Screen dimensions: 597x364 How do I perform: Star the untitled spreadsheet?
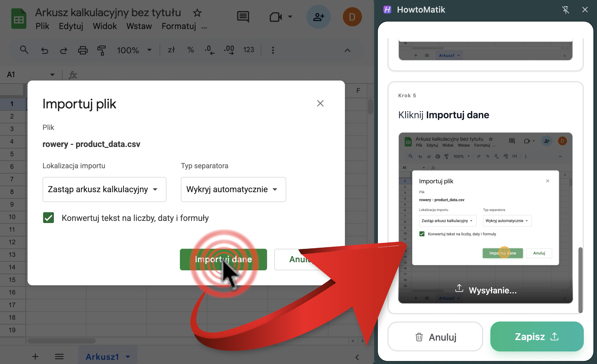pyautogui.click(x=197, y=13)
